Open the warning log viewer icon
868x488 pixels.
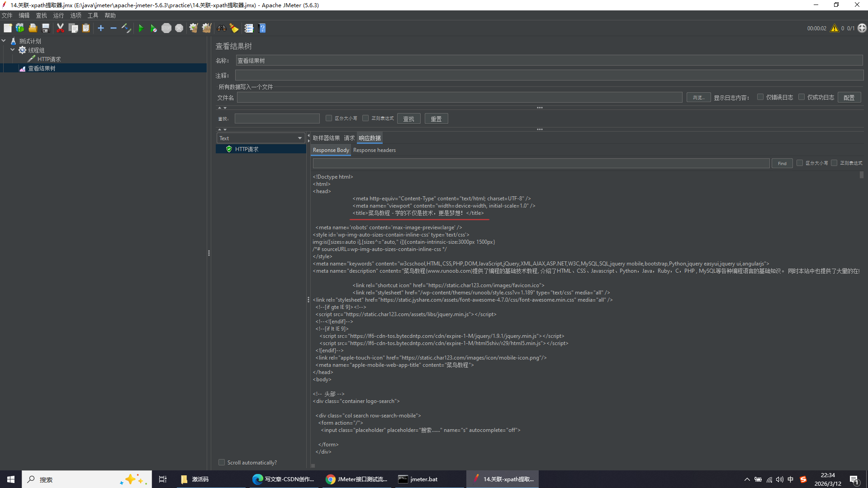click(835, 28)
